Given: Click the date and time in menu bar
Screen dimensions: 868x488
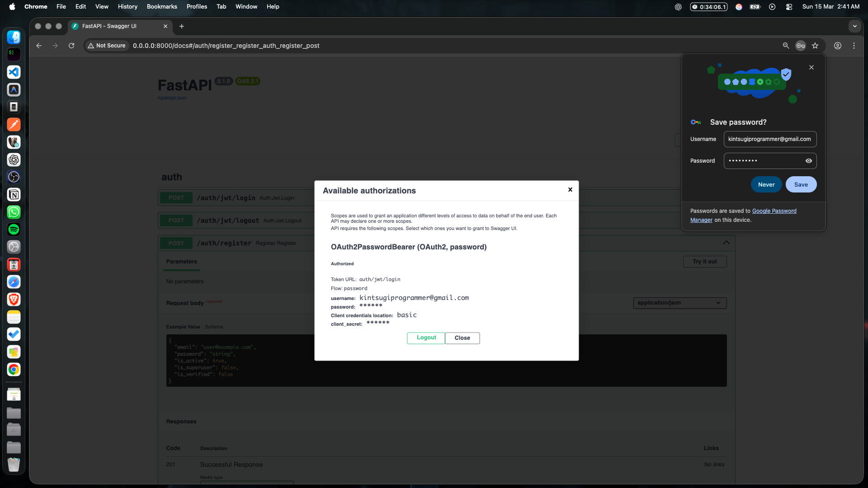Looking at the screenshot, I should coord(831,7).
